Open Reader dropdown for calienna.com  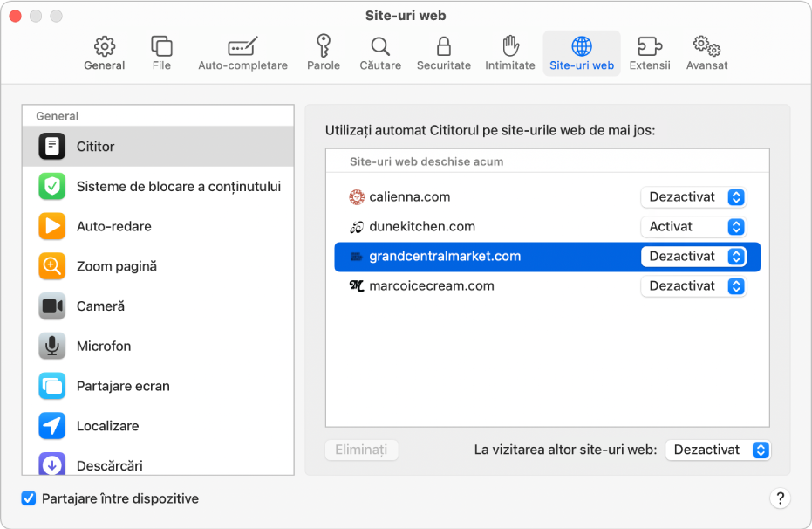tap(693, 197)
